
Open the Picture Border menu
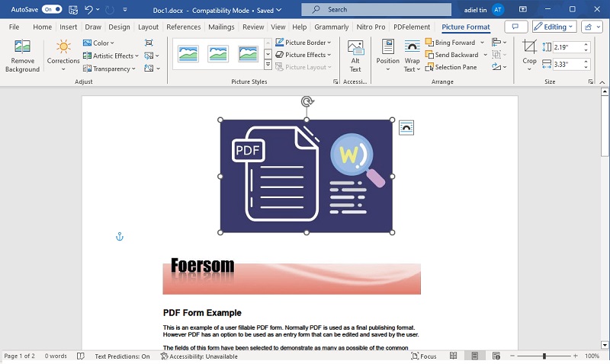pos(303,43)
